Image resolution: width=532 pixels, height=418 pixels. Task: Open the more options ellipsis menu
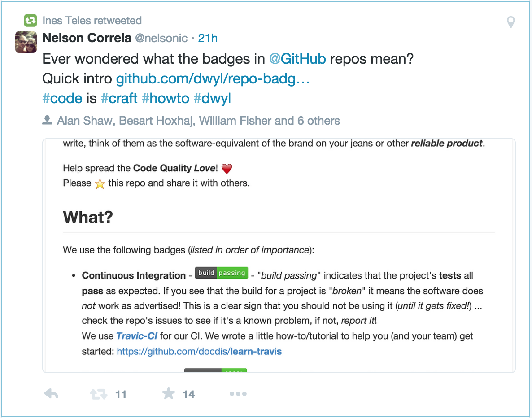tap(238, 394)
